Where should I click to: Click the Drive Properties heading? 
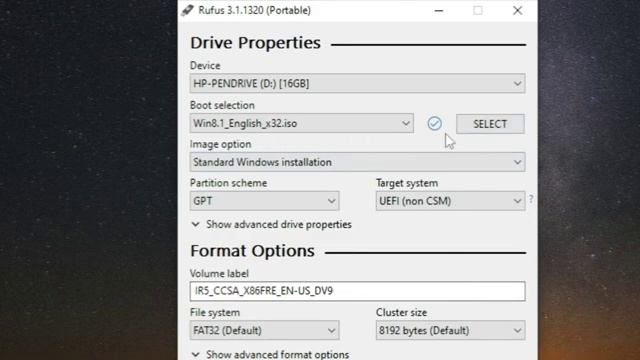pyautogui.click(x=256, y=43)
